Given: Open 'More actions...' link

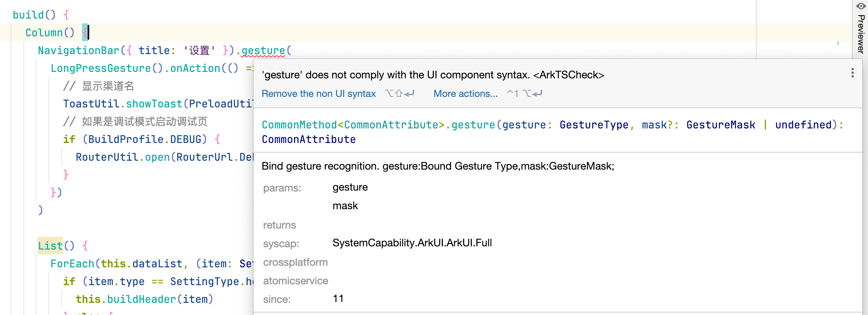Looking at the screenshot, I should pos(465,94).
